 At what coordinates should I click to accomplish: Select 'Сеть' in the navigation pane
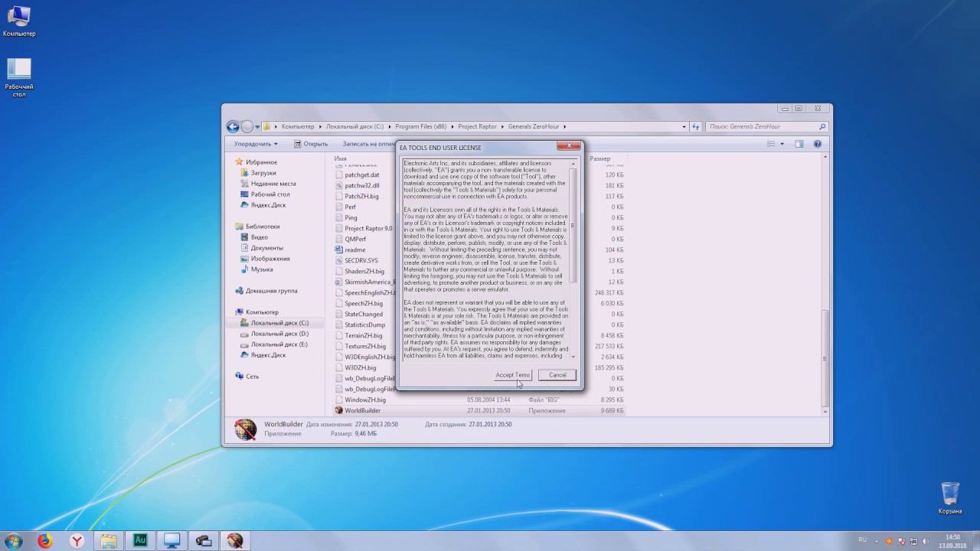252,377
